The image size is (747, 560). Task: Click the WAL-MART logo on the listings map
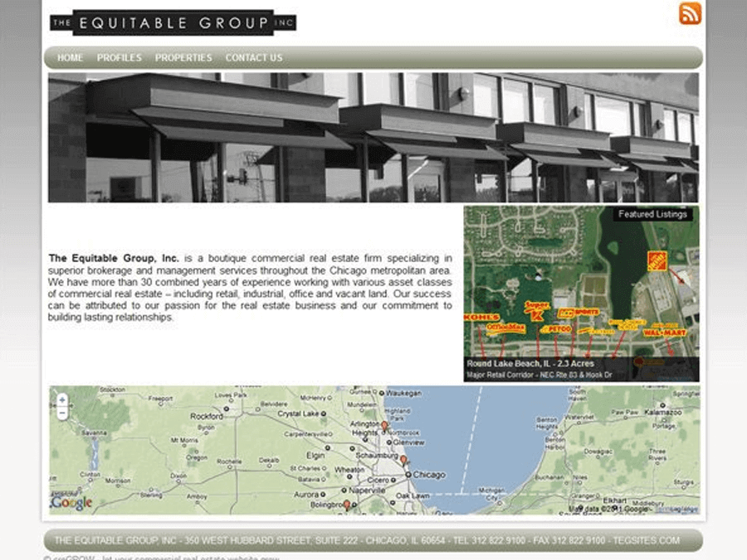coord(666,332)
